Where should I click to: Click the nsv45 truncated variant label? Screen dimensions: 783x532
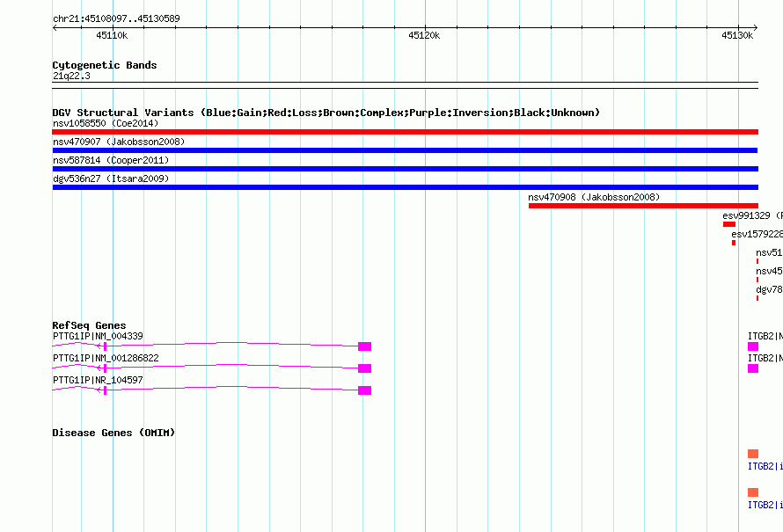tap(769, 271)
